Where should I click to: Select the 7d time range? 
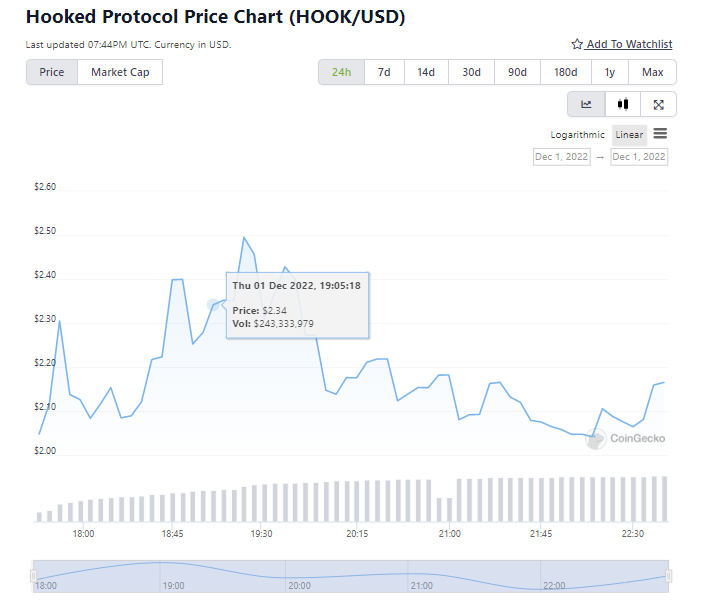click(x=384, y=72)
